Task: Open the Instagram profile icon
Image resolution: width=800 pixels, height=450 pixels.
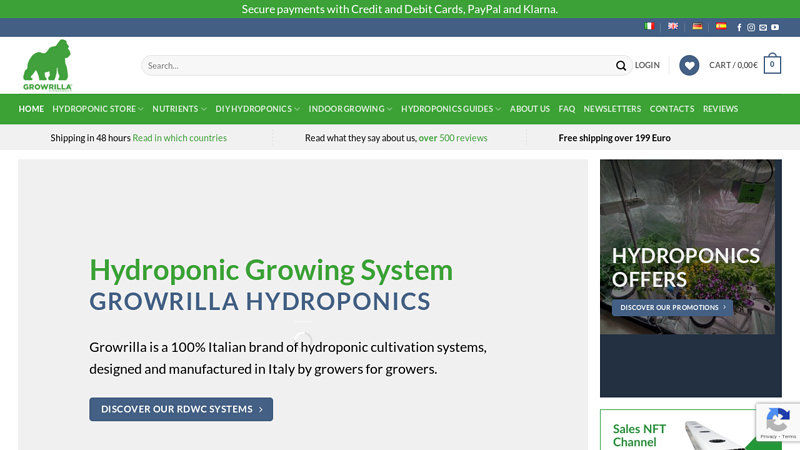Action: tap(751, 28)
